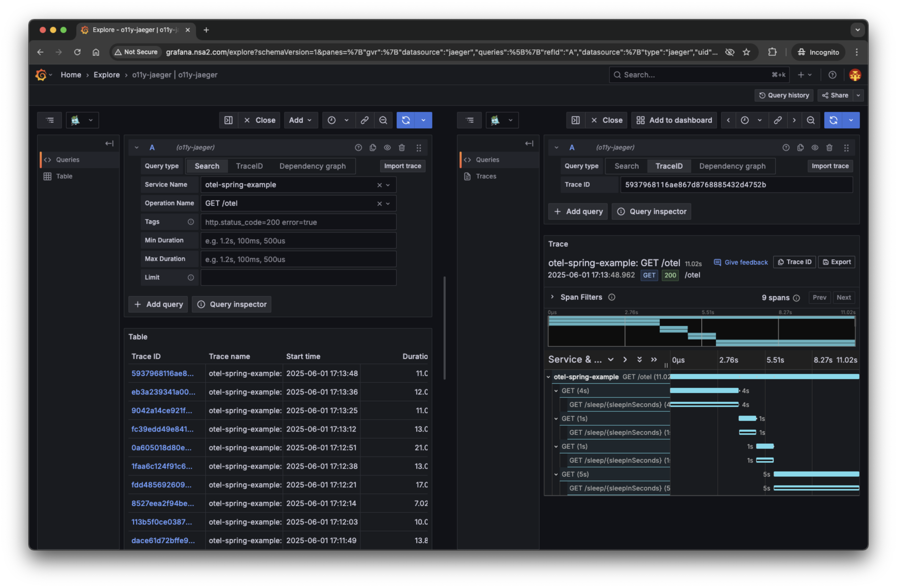Screen dimensions: 897x588
Task: Select TraceID query type in right pane
Action: (x=668, y=166)
